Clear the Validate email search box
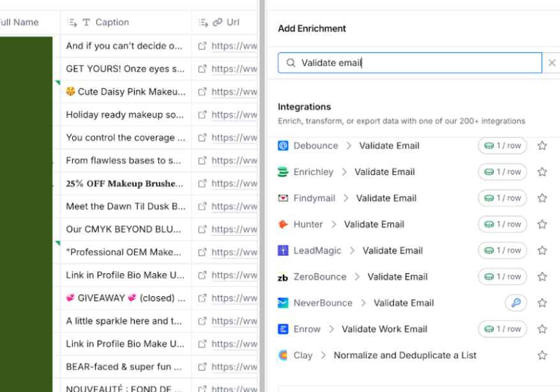The image size is (560, 392). pyautogui.click(x=552, y=63)
